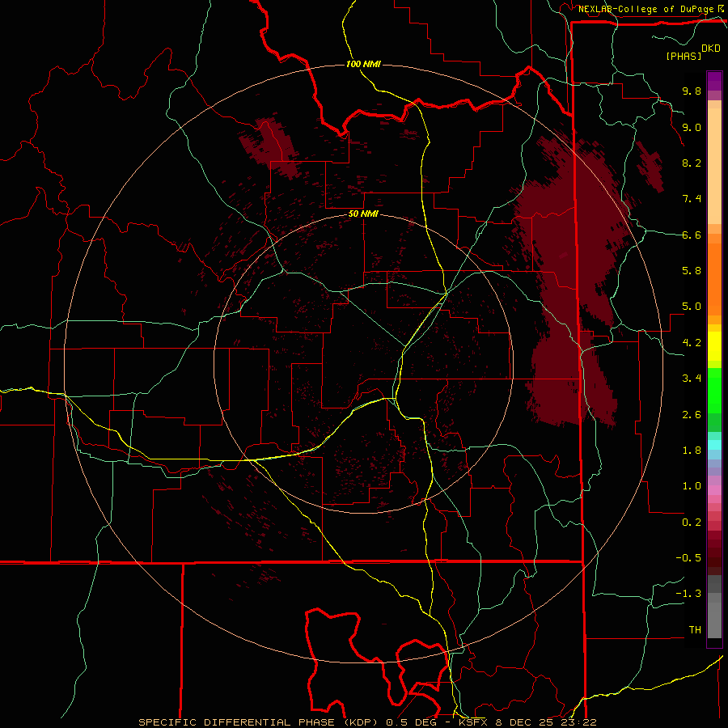Click the 1.8 scale label
Screen dimensions: 728x728
pos(692,451)
